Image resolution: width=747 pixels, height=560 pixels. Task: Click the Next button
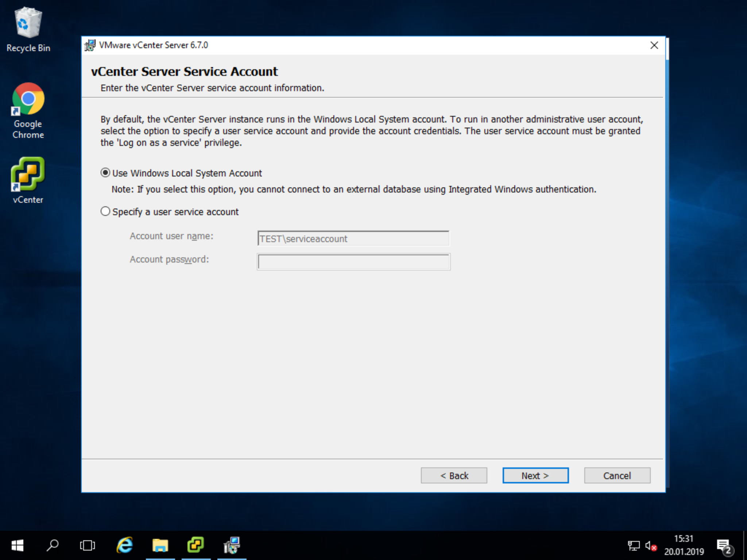535,475
